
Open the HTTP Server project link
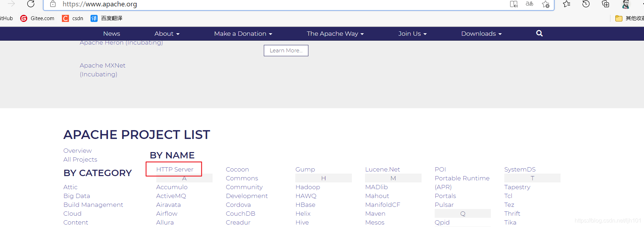click(x=175, y=169)
